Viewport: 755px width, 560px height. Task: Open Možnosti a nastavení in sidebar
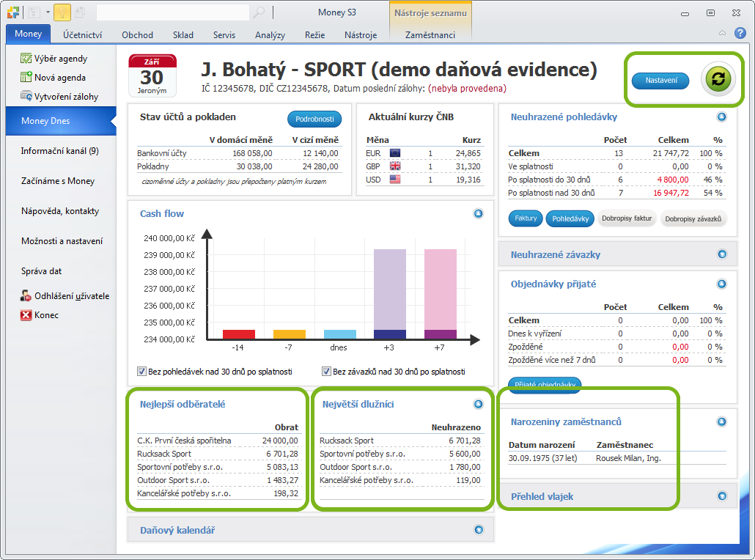(62, 240)
